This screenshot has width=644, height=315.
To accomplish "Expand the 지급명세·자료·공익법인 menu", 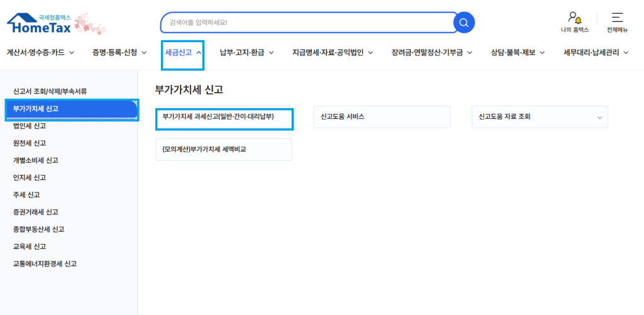I will (333, 53).
